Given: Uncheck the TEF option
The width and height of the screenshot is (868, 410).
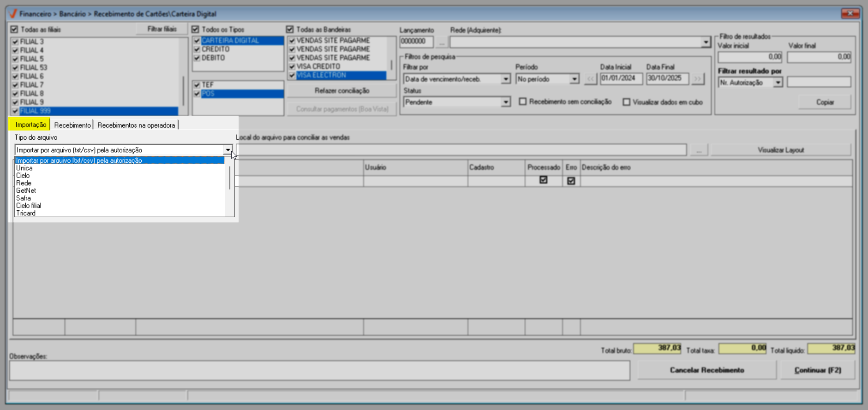Looking at the screenshot, I should (x=197, y=85).
